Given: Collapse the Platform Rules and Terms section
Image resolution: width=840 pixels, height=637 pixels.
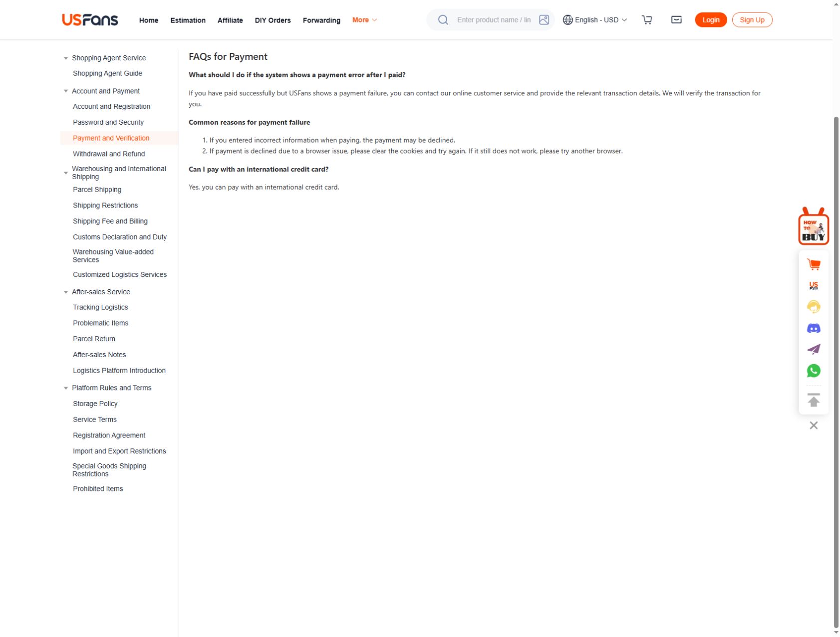Looking at the screenshot, I should pos(66,388).
